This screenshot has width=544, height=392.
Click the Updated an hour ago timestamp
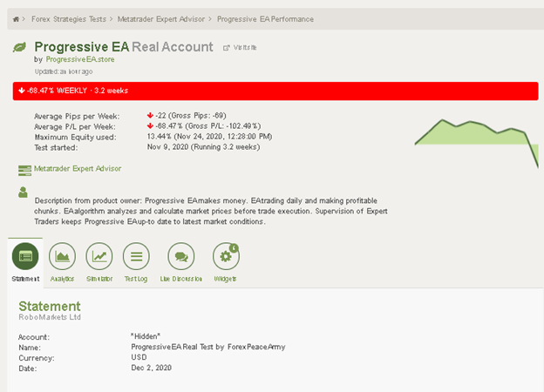click(64, 71)
